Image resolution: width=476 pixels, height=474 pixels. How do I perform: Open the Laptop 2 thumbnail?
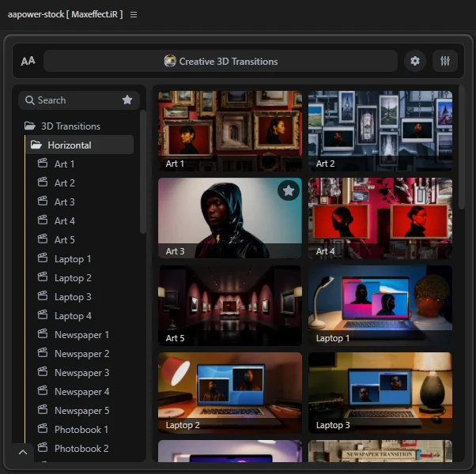click(230, 393)
